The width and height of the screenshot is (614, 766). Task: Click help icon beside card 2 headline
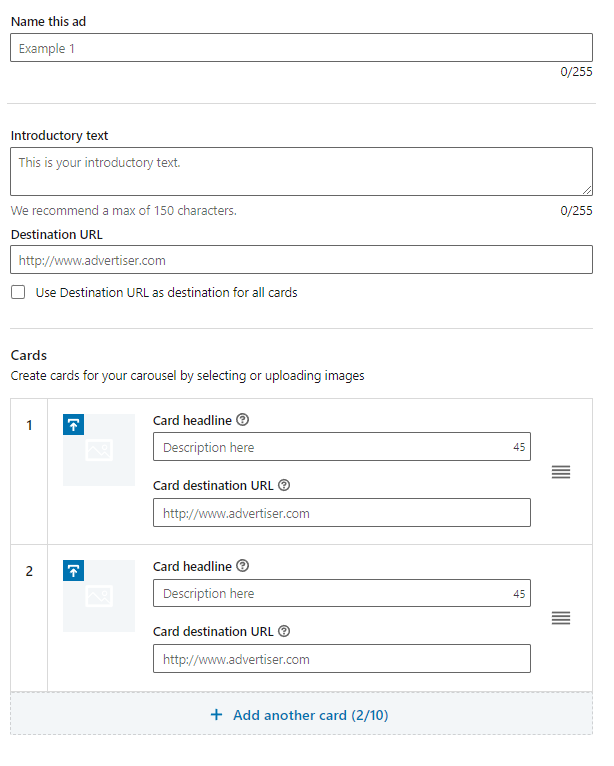[243, 566]
